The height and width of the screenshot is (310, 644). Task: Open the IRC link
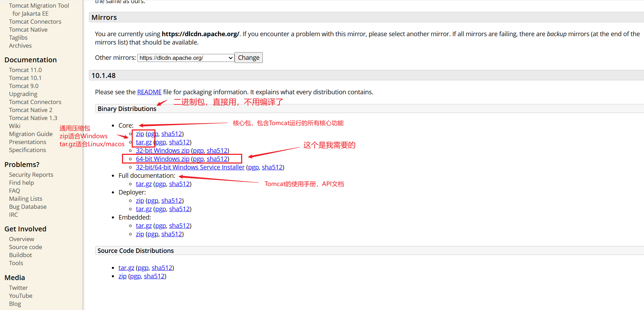(14, 215)
